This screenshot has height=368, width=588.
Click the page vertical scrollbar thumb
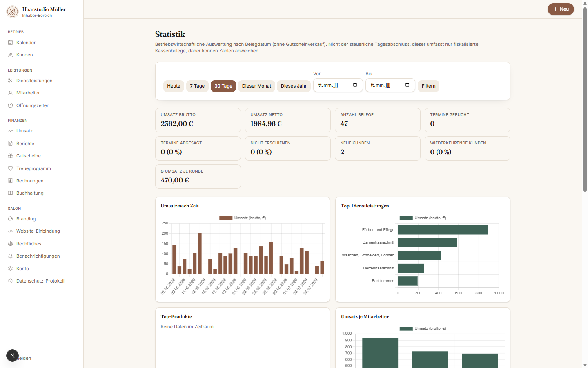click(585, 100)
